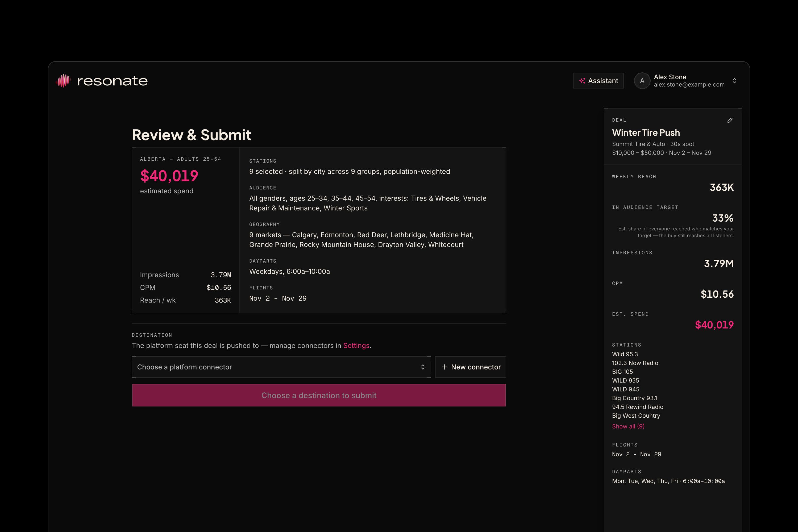The image size is (798, 532).
Task: Add a New connector
Action: 470,367
